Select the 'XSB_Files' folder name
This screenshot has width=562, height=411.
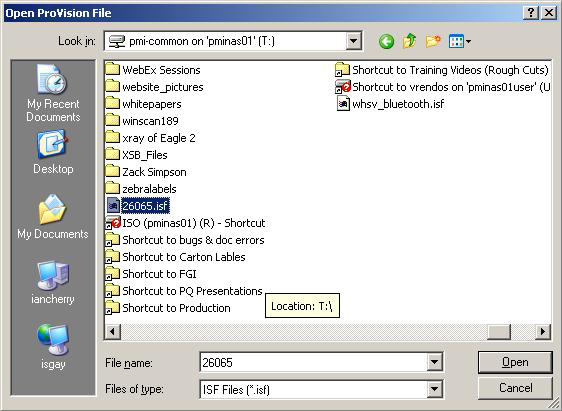click(x=145, y=155)
